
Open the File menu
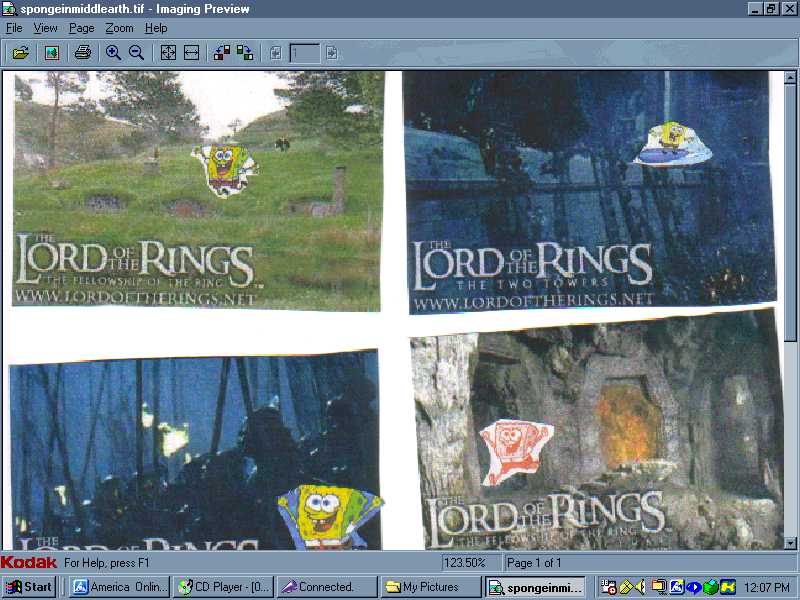tap(14, 28)
